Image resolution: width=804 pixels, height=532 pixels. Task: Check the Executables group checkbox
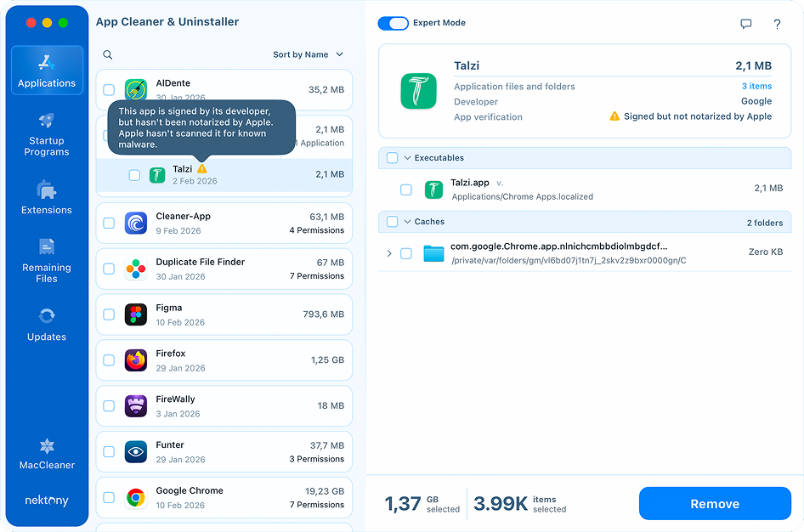[393, 158]
